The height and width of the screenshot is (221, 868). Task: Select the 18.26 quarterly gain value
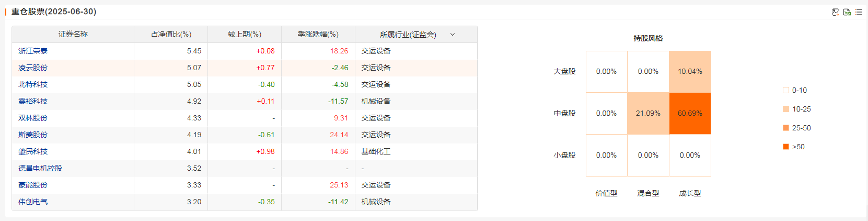339,51
